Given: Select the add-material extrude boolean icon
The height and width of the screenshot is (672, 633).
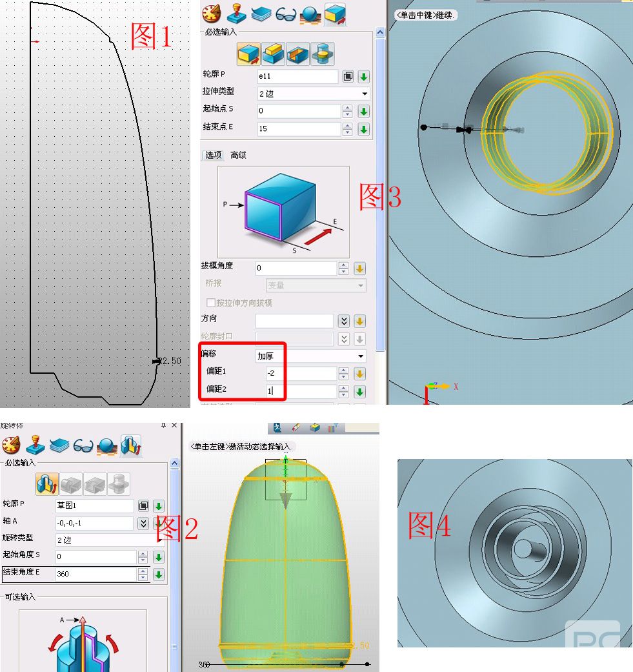Looking at the screenshot, I should pos(273,55).
